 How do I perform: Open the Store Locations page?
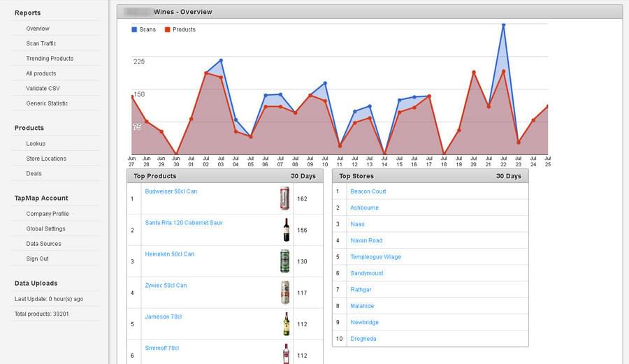point(46,159)
